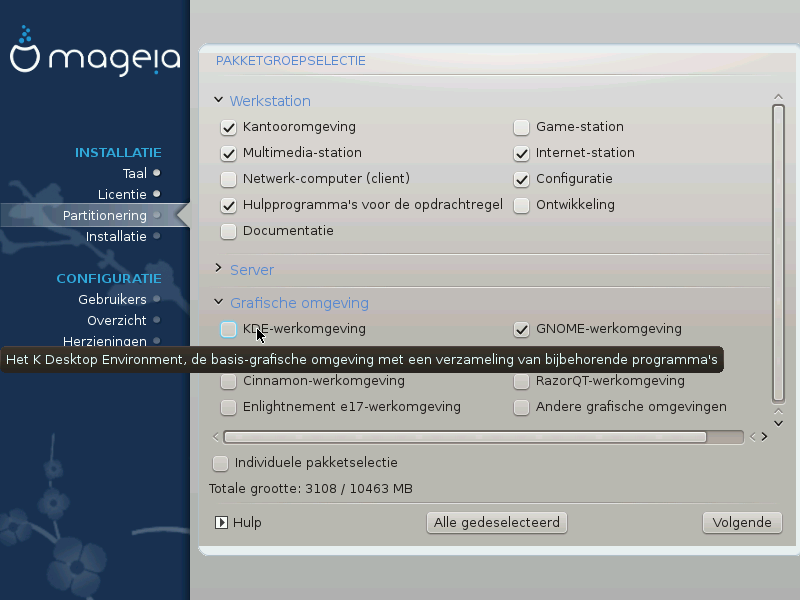The width and height of the screenshot is (800, 600).
Task: Click the down arrow below the vertical scrollbar
Action: coord(778,423)
